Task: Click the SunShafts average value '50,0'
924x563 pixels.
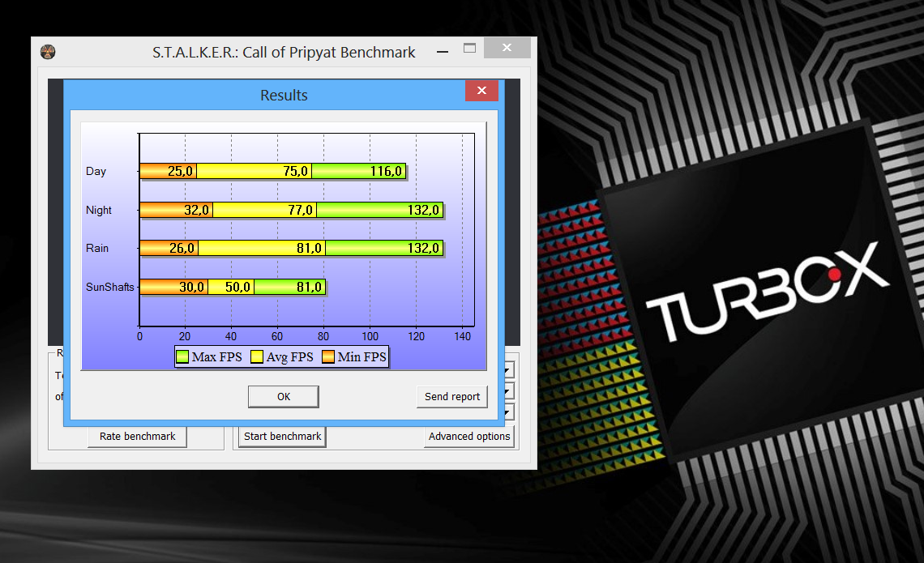Action: coord(237,287)
